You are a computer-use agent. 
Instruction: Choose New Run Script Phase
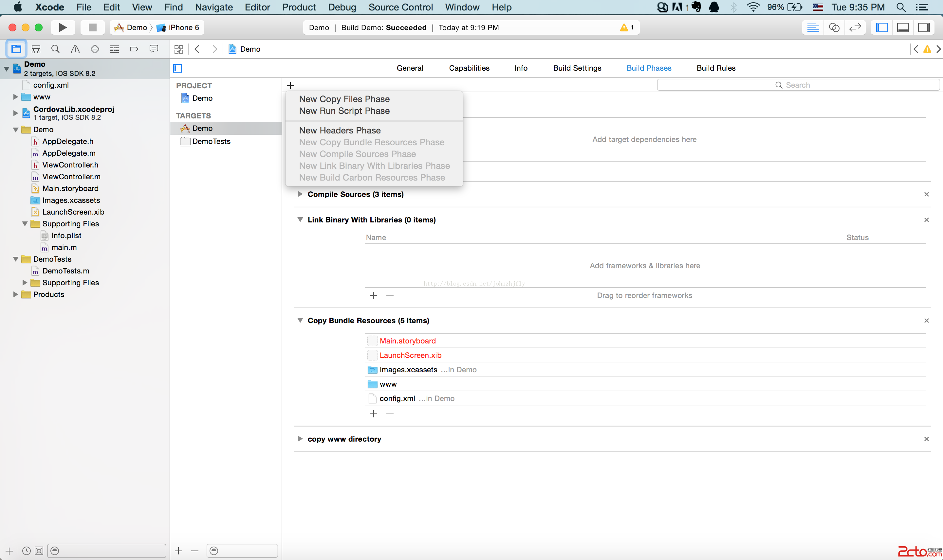click(344, 111)
